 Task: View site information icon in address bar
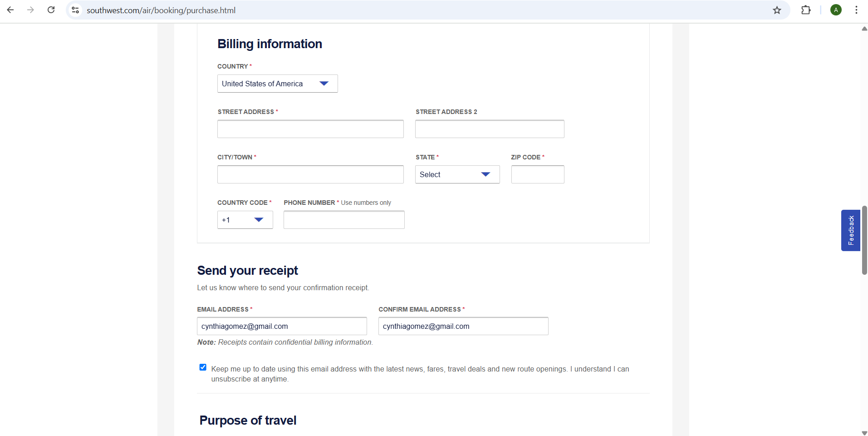pos(76,10)
